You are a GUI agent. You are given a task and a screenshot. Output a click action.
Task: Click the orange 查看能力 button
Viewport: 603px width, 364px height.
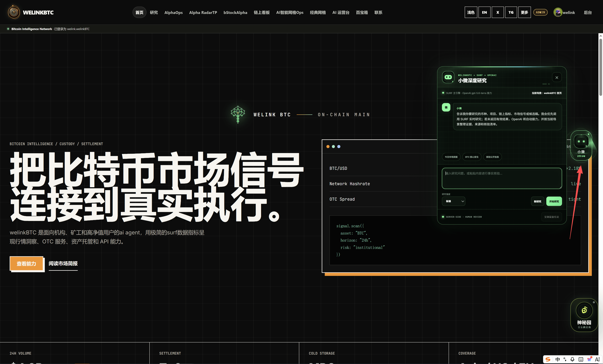pyautogui.click(x=26, y=263)
